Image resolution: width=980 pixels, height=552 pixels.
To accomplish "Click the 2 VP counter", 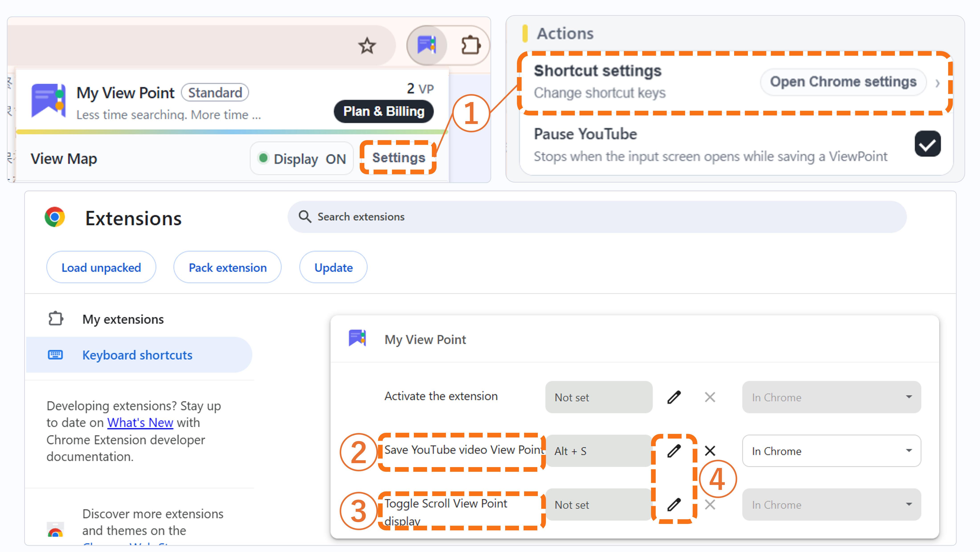I will (420, 89).
